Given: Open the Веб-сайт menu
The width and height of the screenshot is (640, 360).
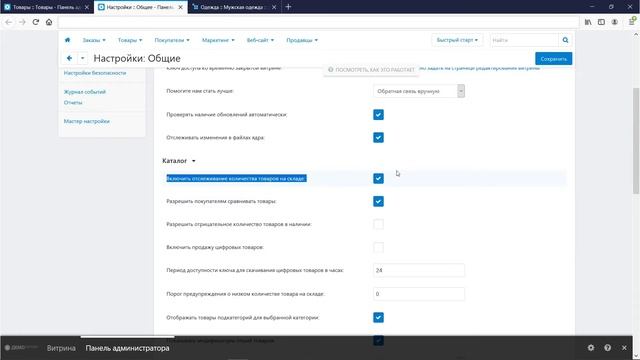Looking at the screenshot, I should tap(260, 40).
